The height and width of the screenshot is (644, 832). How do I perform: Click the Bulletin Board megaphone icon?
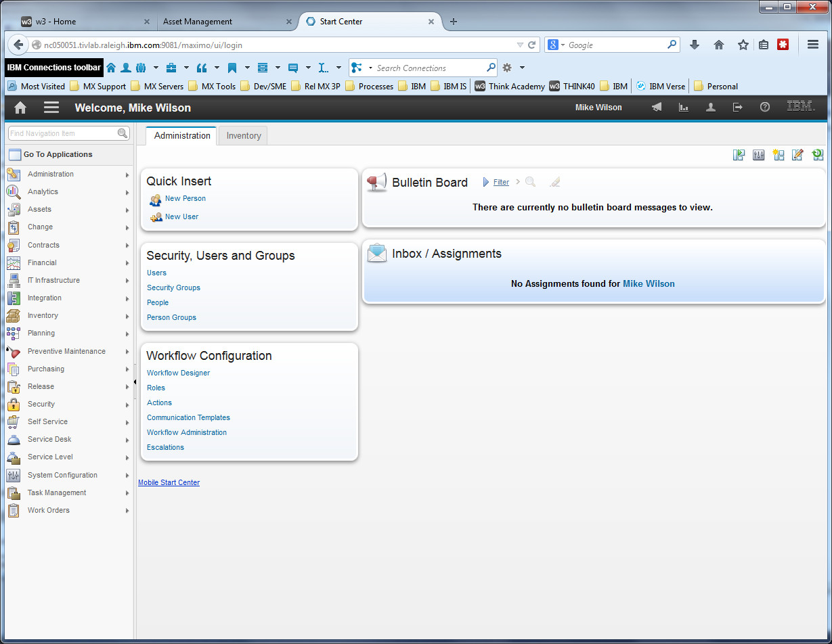click(x=377, y=182)
